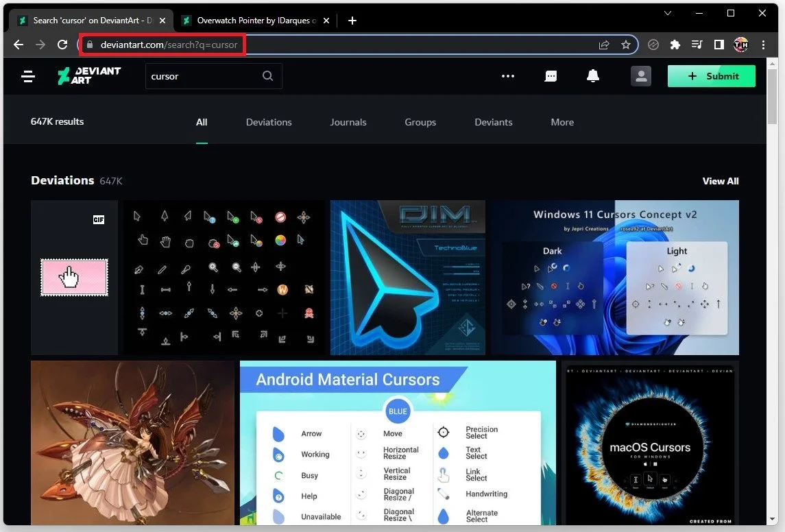
Task: Open "View All" deviations
Action: tap(720, 181)
